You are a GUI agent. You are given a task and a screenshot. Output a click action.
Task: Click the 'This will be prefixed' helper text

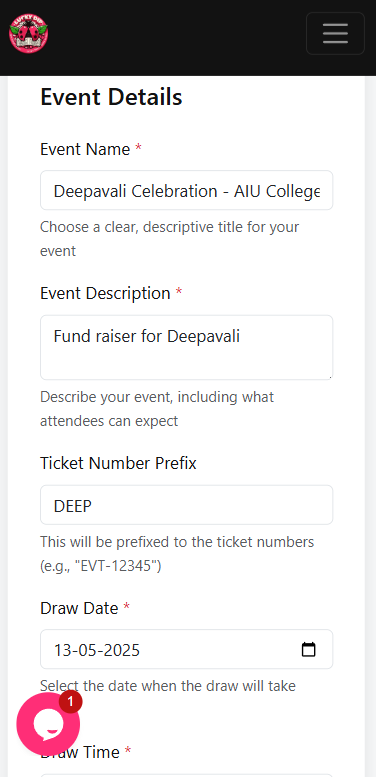177,554
